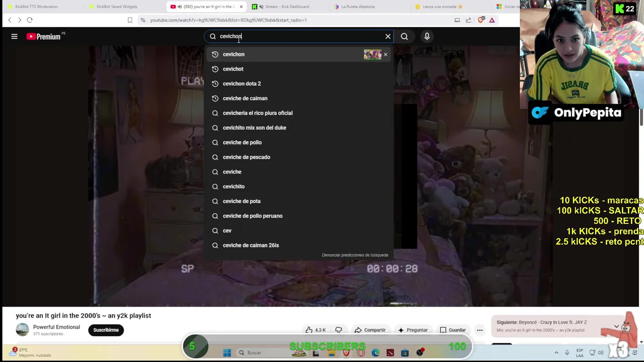
Task: Open 'Denunciar predicciones de búsqueda' link
Action: pyautogui.click(x=355, y=255)
